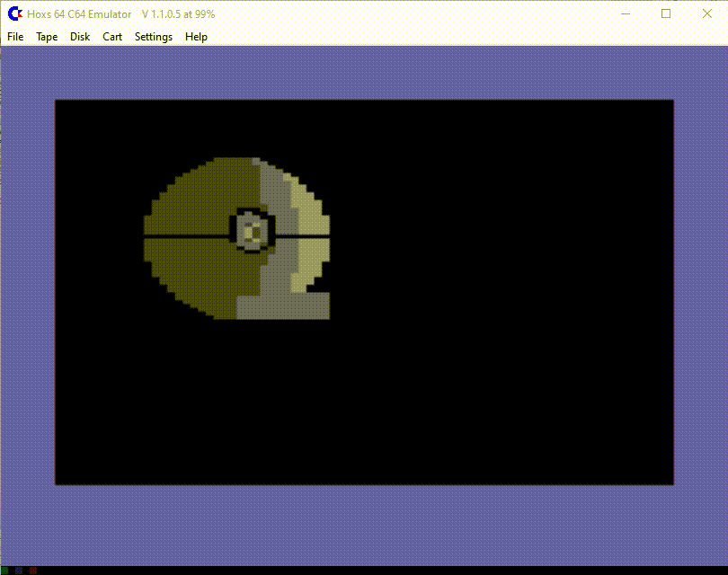The width and height of the screenshot is (728, 575).
Task: Minimize the Hoxs 64 emulator window
Action: 625,13
